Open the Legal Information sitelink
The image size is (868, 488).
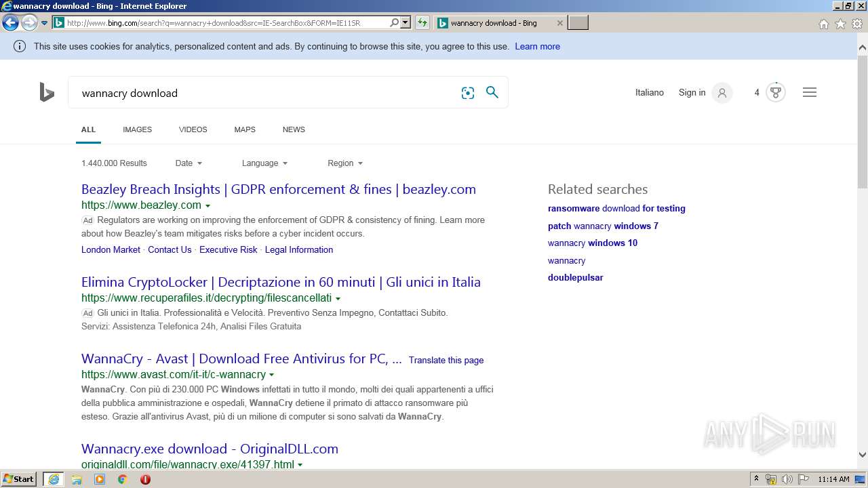click(299, 249)
